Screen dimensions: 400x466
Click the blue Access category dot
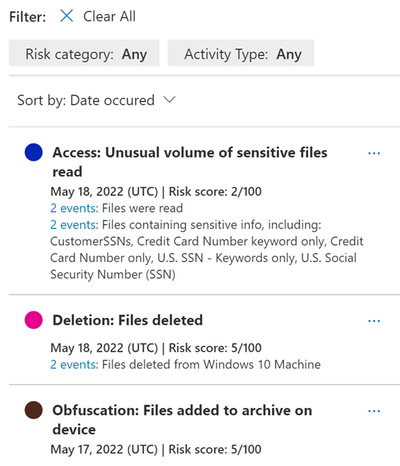[x=34, y=152]
